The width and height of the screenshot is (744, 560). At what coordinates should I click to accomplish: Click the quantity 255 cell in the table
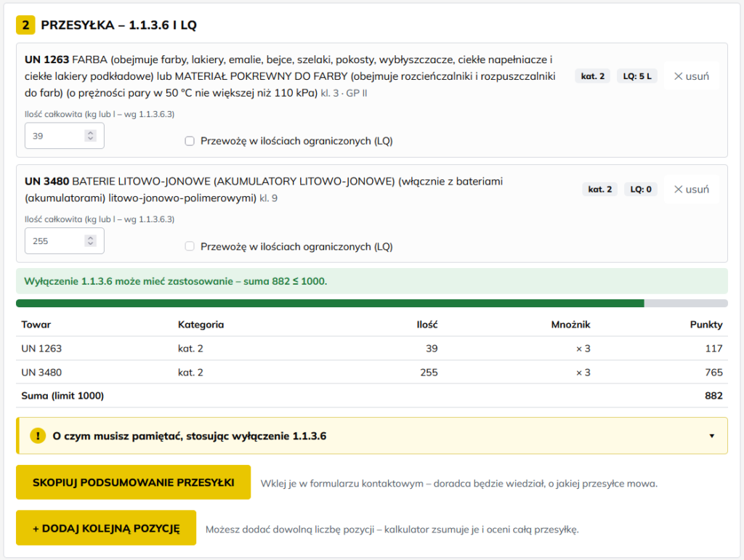429,372
